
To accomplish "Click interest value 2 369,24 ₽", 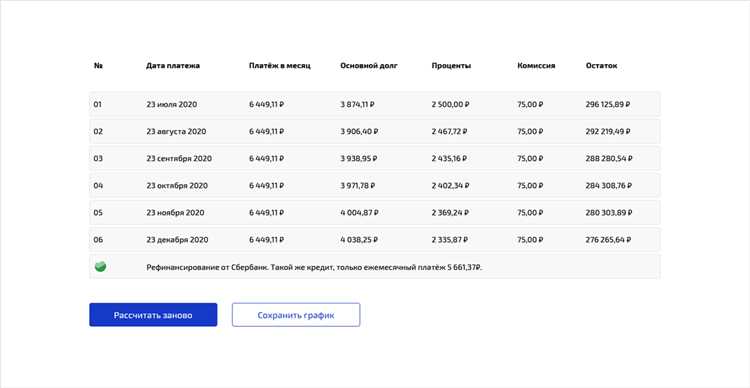I will pos(450,212).
